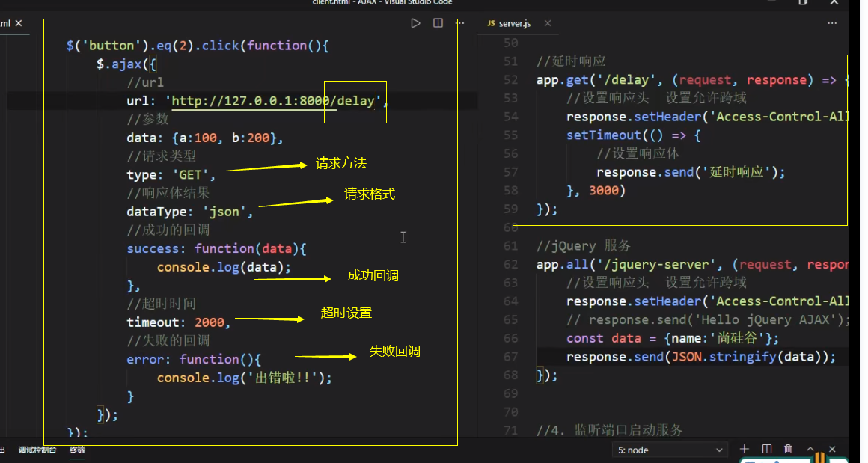Click the //请求类型 comment
Screen dimensions: 868x463
click(x=161, y=156)
